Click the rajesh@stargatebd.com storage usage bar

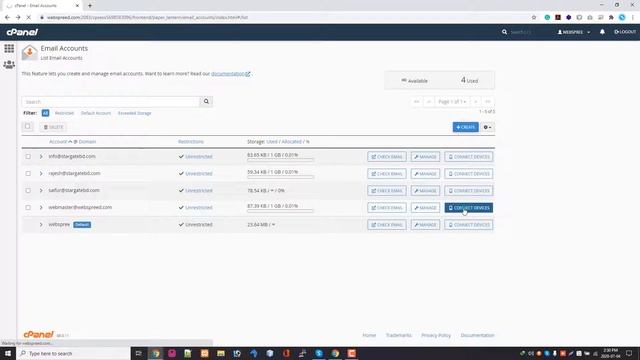pyautogui.click(x=280, y=177)
